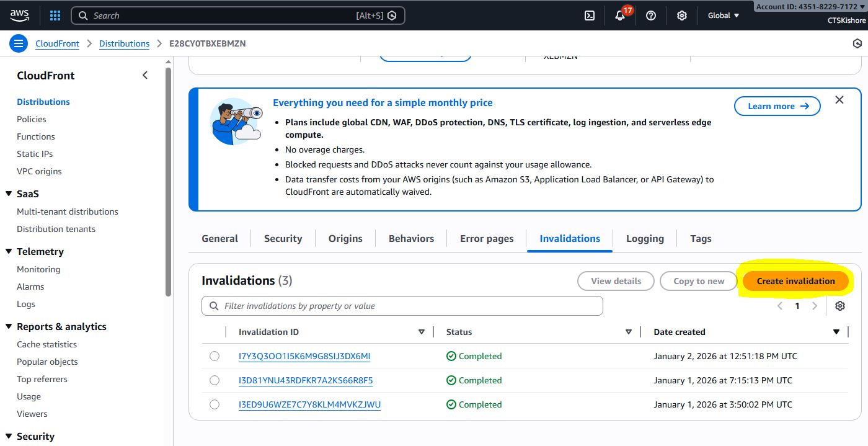Open the notifications bell

coord(620,16)
